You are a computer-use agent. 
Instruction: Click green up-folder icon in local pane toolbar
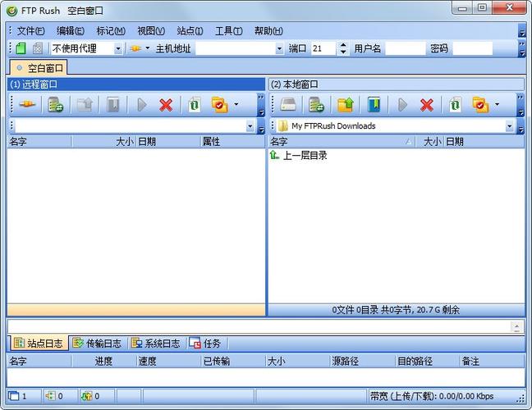346,104
